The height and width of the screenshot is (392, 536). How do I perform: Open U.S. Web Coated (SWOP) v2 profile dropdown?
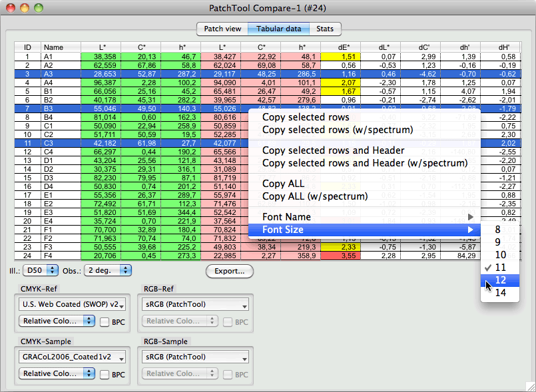tap(71, 305)
